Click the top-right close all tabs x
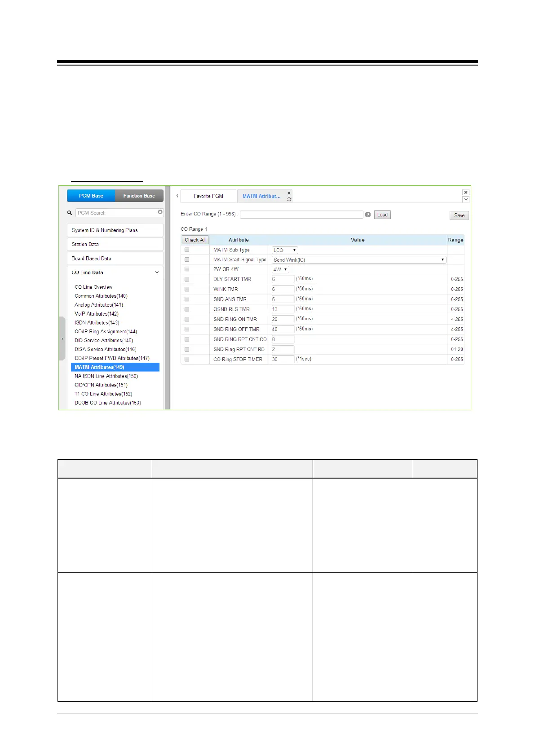This screenshot has width=535, height=756. (466, 192)
